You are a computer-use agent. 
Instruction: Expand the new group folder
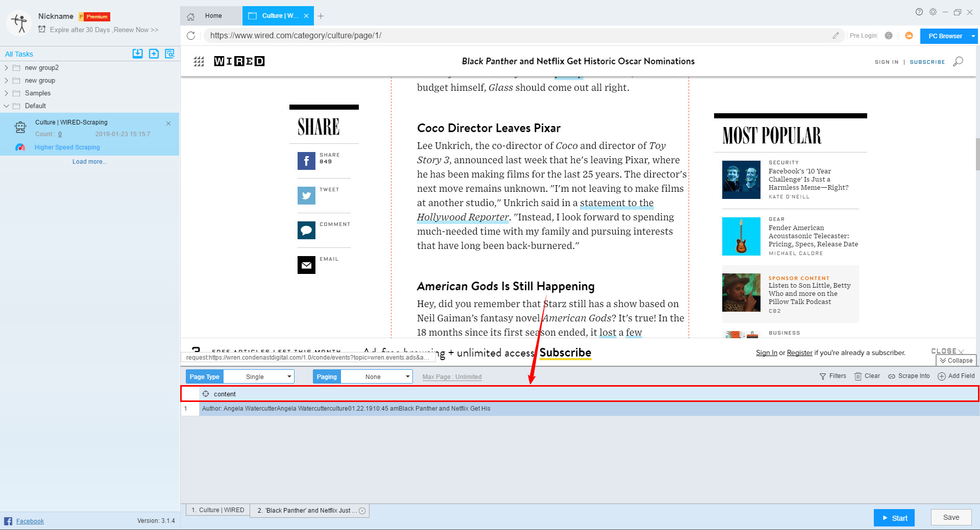(6, 80)
